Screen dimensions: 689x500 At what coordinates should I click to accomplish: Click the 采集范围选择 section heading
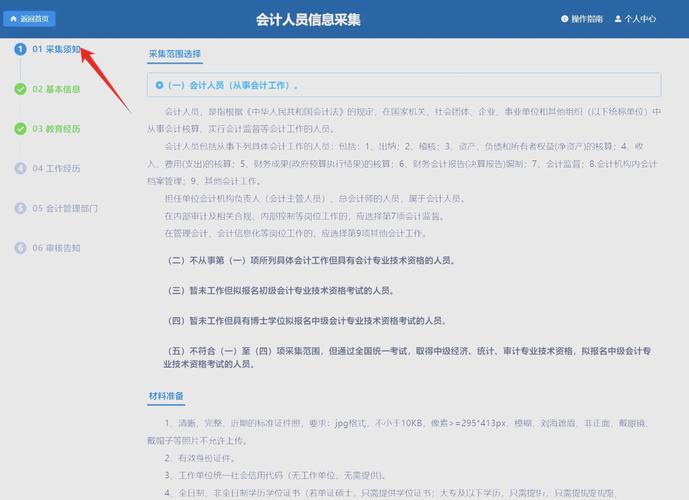(175, 54)
